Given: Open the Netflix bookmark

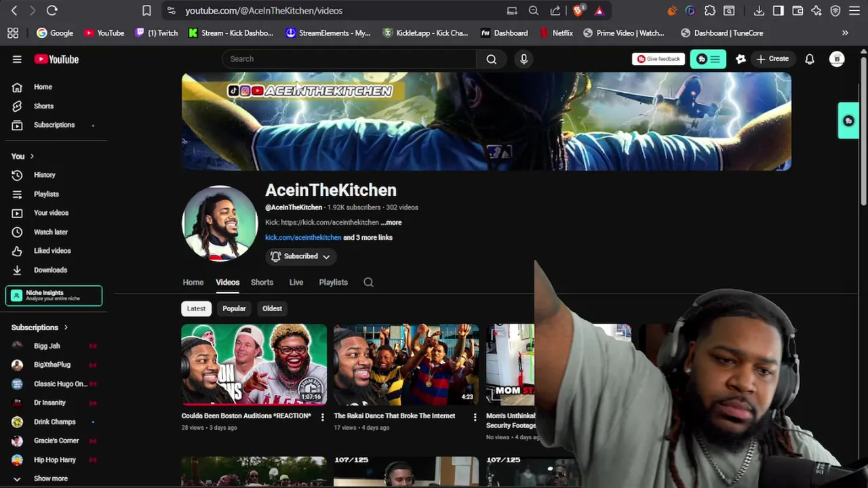Looking at the screenshot, I should click(x=556, y=33).
